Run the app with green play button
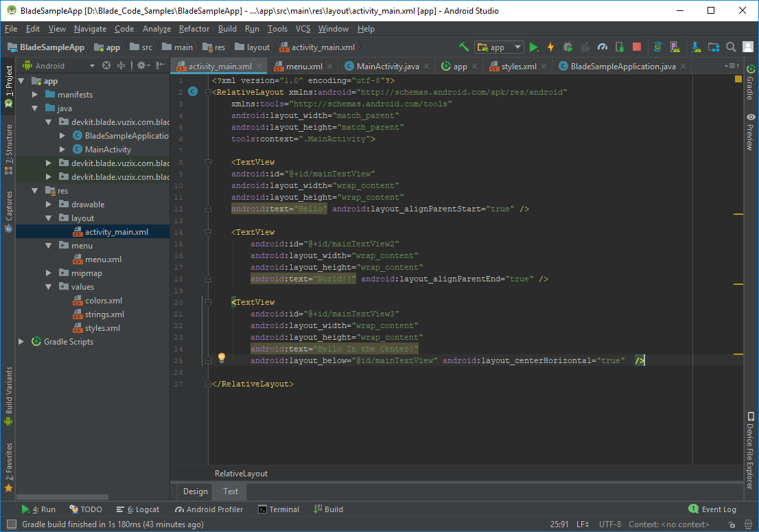The width and height of the screenshot is (759, 532). (533, 47)
